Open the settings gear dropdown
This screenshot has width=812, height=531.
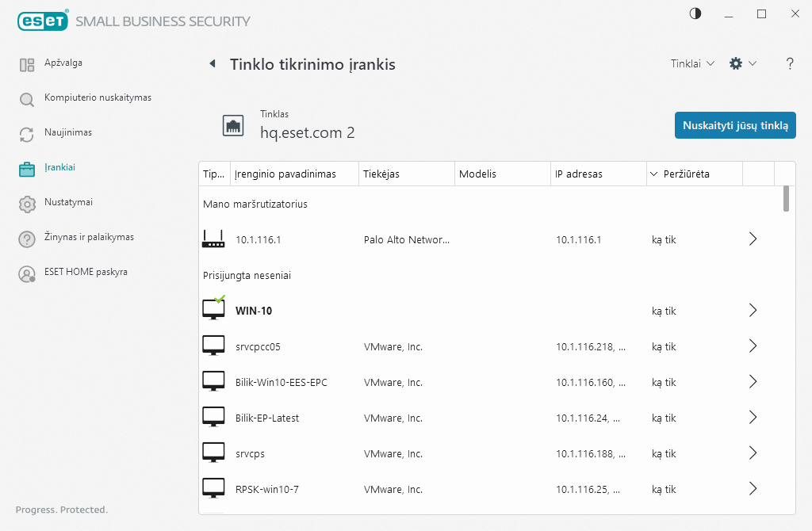(x=742, y=63)
